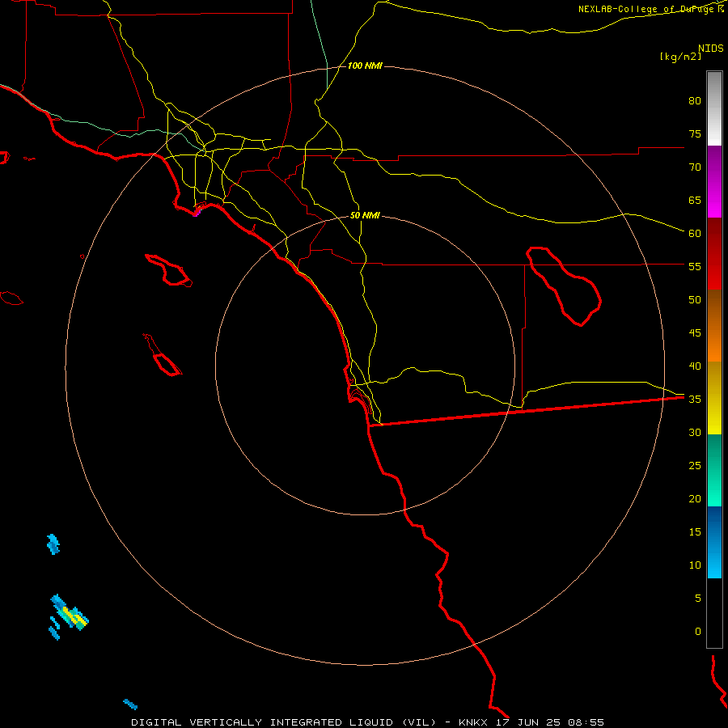728x728 pixels.
Task: Click the 50 value on the color scale
Action: 695,300
